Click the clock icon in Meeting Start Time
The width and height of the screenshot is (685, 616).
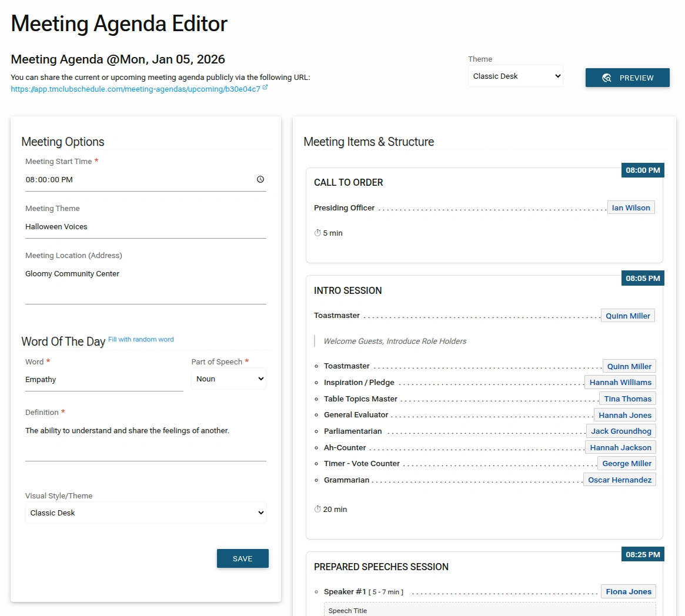click(260, 180)
